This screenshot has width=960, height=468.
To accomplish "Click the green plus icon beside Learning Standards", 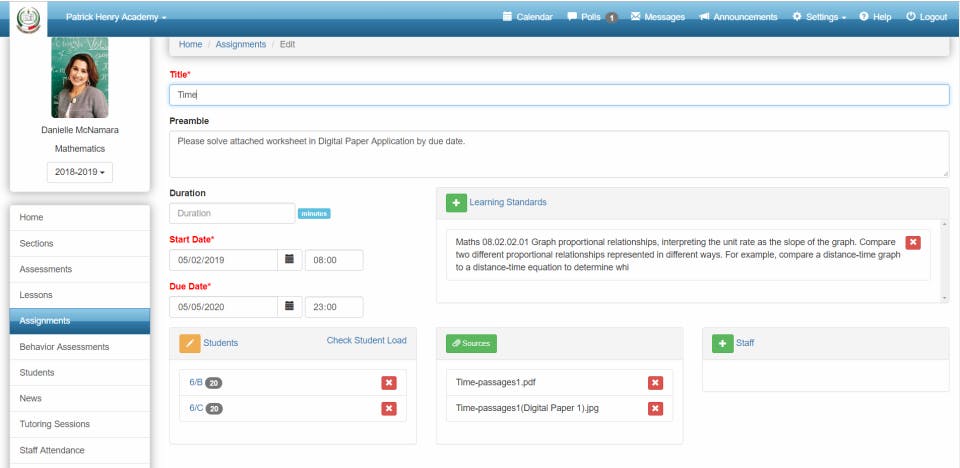I will [456, 203].
